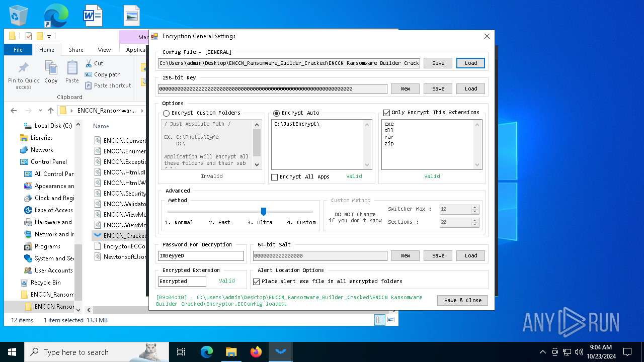Switch to the Share ribbon tab

(x=76, y=50)
